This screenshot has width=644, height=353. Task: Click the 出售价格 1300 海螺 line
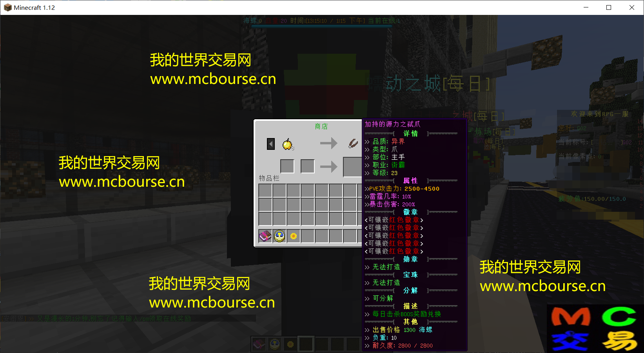pyautogui.click(x=398, y=329)
